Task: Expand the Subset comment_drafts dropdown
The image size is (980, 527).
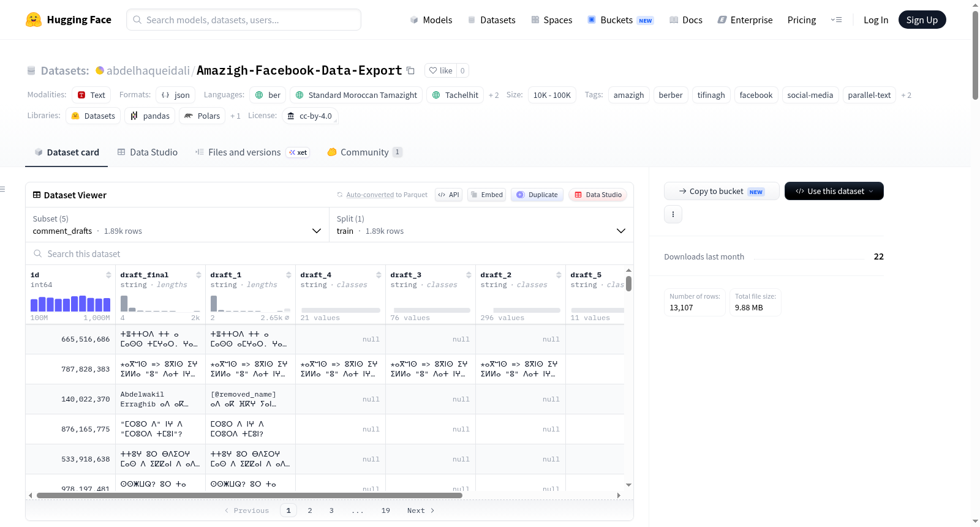Action: (x=177, y=225)
